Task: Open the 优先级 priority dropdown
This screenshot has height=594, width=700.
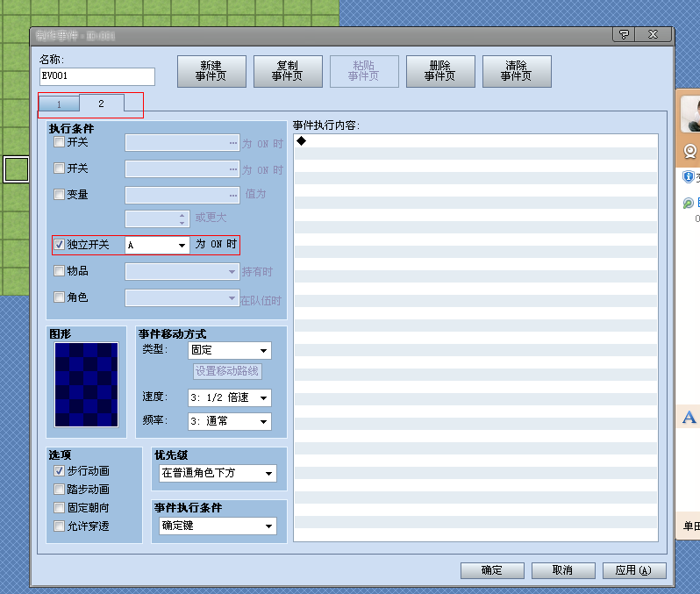Action: [218, 473]
